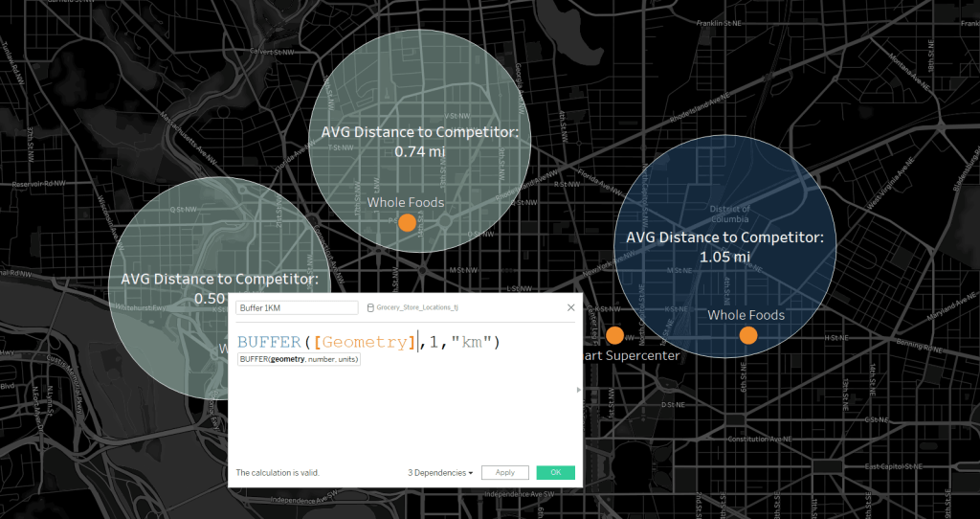Click the Walmart Supercenter orange map marker
The image size is (980, 519).
614,335
